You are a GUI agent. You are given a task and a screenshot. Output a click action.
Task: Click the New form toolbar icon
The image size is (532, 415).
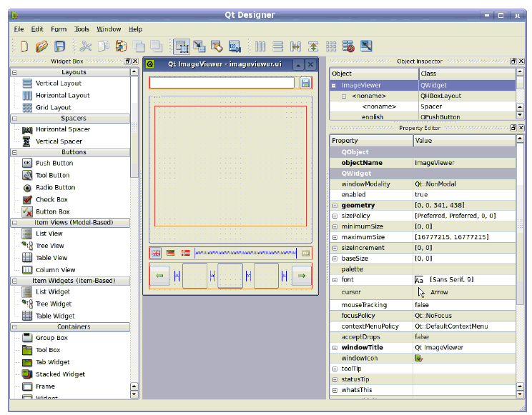pos(24,46)
